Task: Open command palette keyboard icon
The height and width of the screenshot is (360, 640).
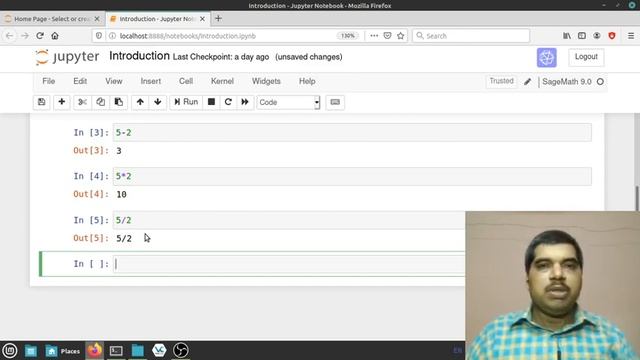Action: [x=335, y=102]
